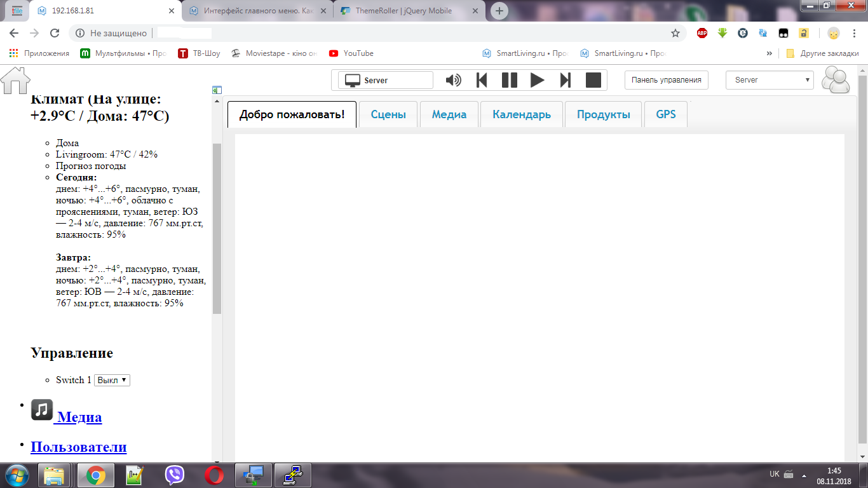Click the home icon at top left
Viewport: 868px width, 488px height.
coord(15,80)
